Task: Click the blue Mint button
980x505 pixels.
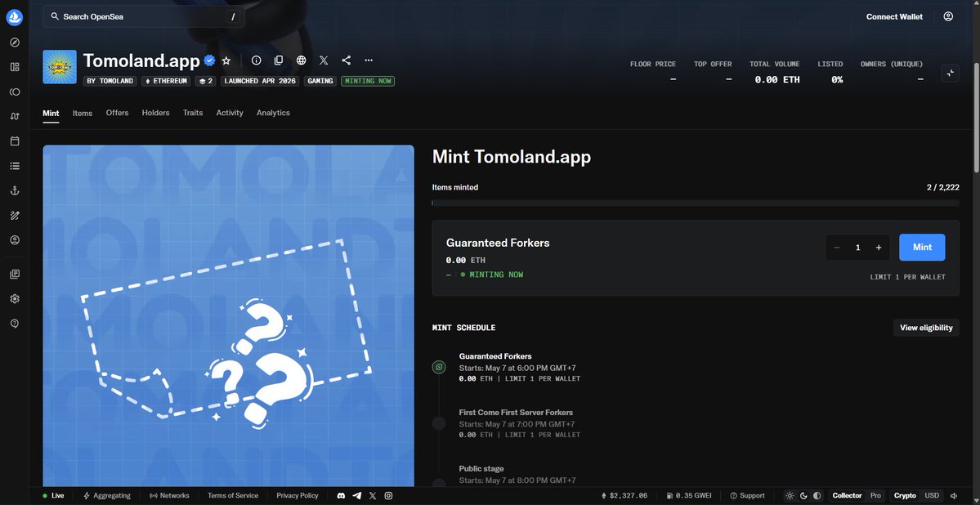Action: [922, 248]
